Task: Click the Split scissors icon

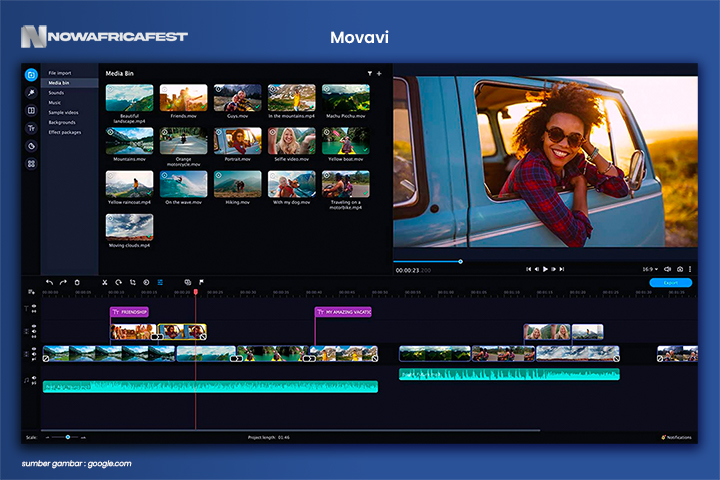Action: 105,282
